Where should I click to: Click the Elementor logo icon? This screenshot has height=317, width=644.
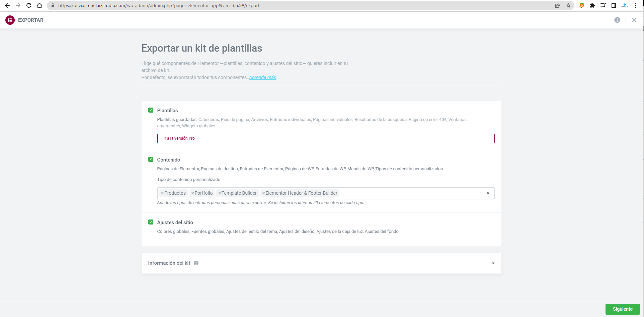coord(10,20)
